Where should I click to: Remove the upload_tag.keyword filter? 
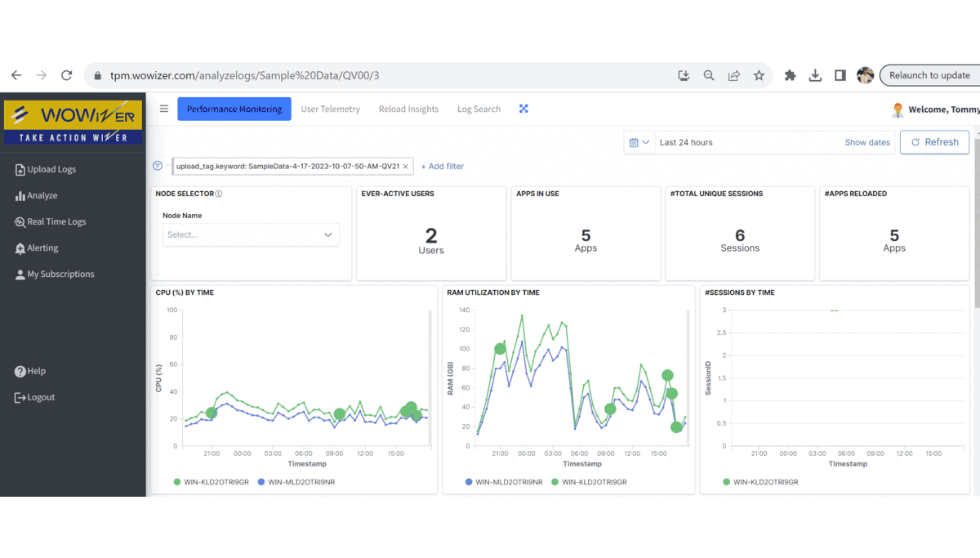pyautogui.click(x=406, y=166)
